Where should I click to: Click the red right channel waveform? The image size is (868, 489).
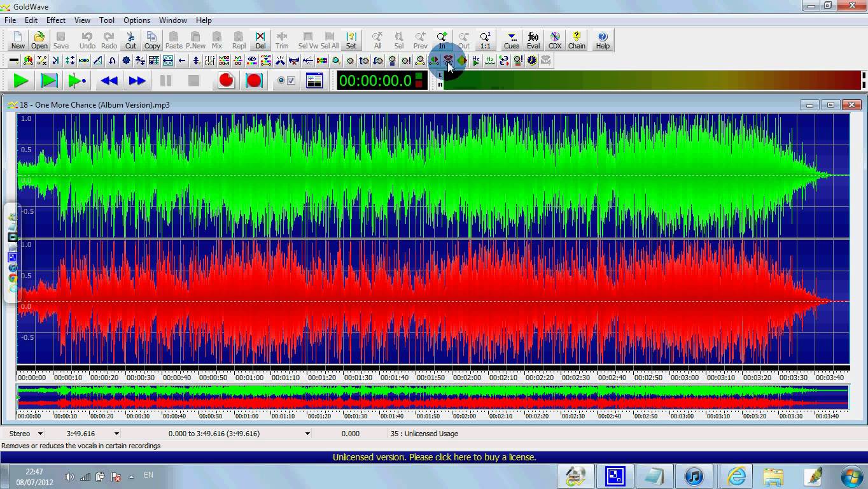coord(433,302)
